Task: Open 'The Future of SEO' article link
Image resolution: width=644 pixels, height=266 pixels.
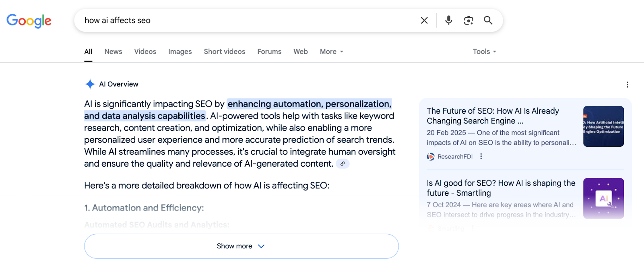Action: point(493,116)
